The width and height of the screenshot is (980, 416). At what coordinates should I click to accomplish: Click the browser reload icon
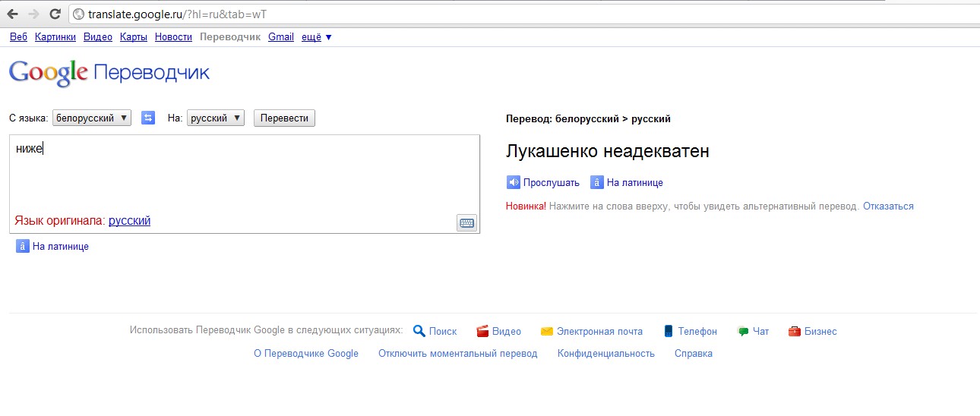[x=55, y=14]
